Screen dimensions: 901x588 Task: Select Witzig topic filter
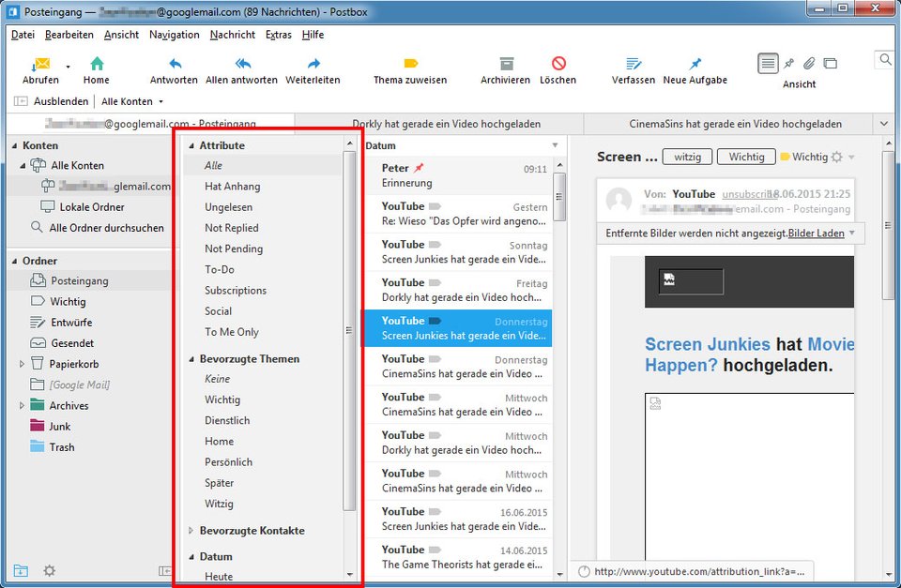[219, 504]
